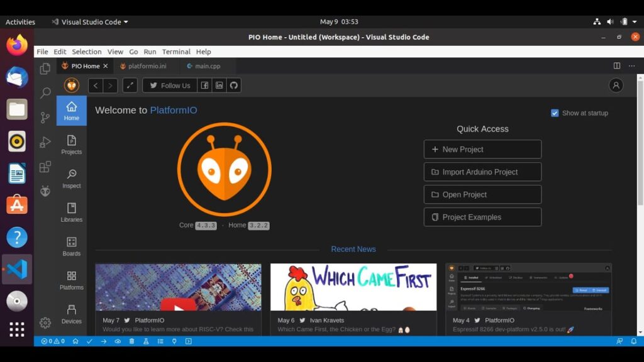Click the Run and Debug icon
Viewport: 644px width, 362px height.
[45, 141]
